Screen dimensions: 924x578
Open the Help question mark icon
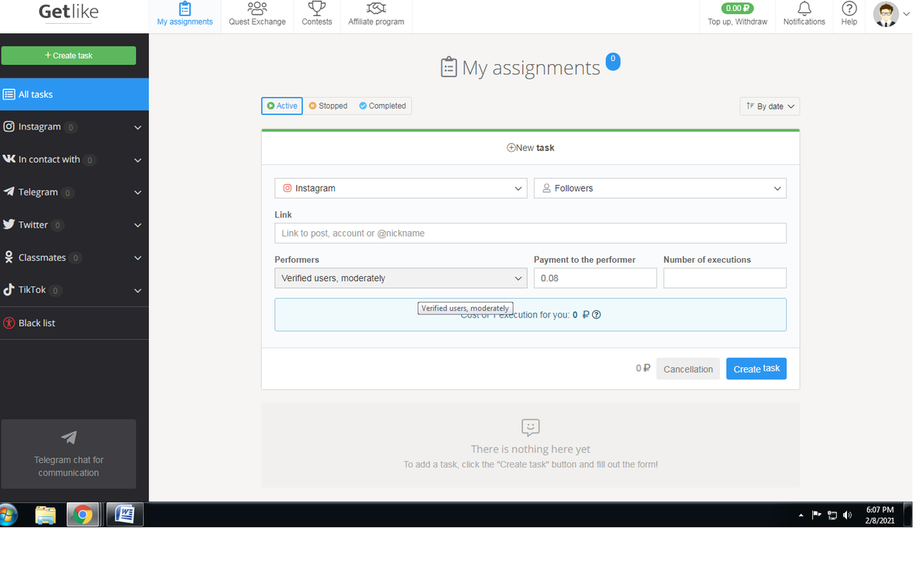[x=849, y=9]
